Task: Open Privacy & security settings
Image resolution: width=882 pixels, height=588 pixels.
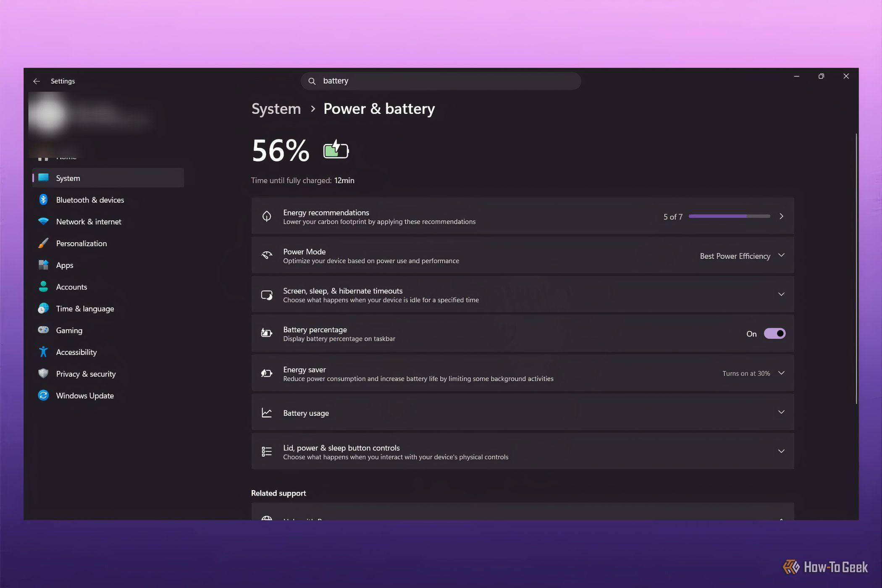Action: [108, 373]
